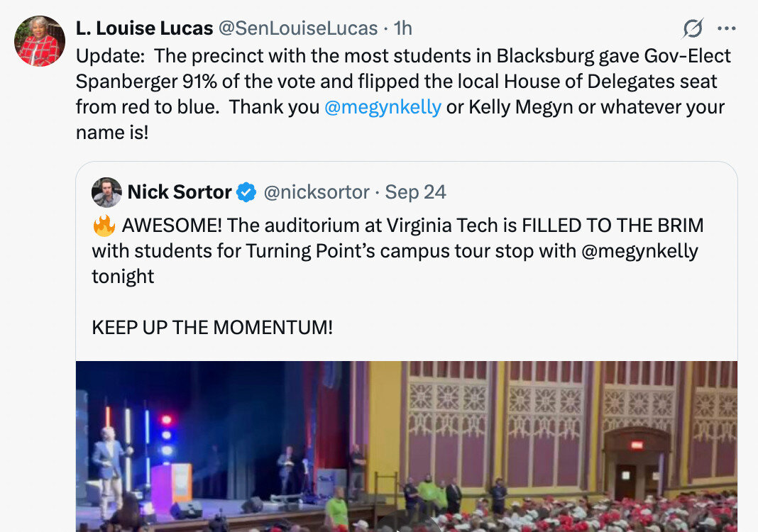Open the three-dot more options menu
758x532 pixels.
[727, 28]
